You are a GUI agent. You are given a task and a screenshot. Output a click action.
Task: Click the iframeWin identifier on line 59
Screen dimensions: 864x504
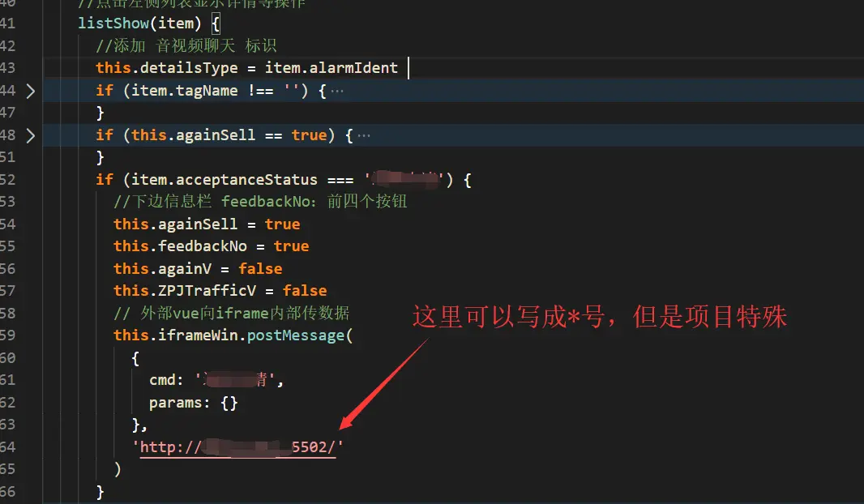[x=198, y=335]
